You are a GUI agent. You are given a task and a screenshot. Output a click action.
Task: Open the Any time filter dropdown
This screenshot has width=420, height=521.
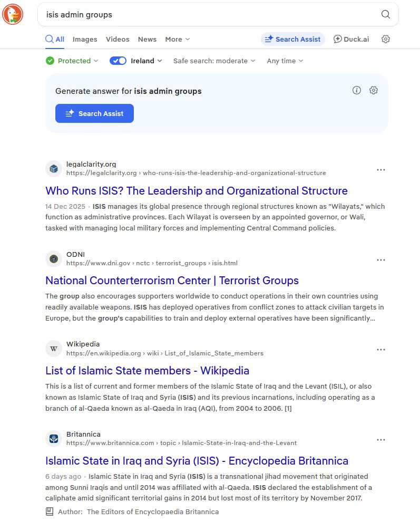(285, 61)
